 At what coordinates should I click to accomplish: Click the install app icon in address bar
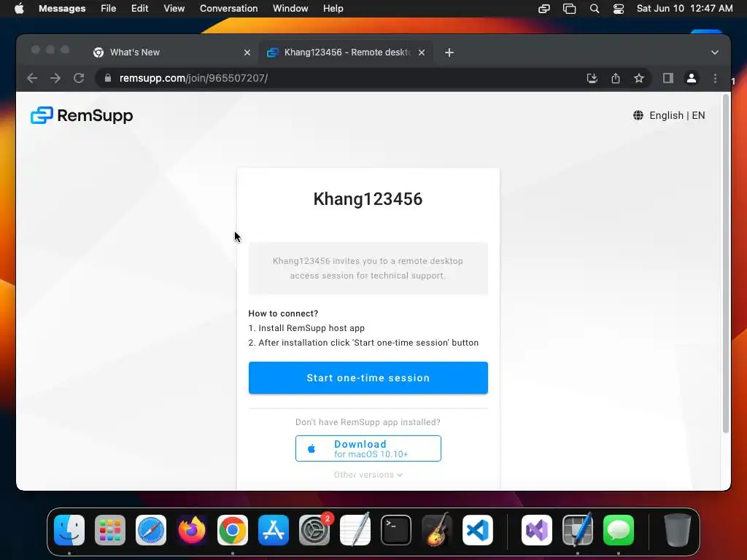592,78
